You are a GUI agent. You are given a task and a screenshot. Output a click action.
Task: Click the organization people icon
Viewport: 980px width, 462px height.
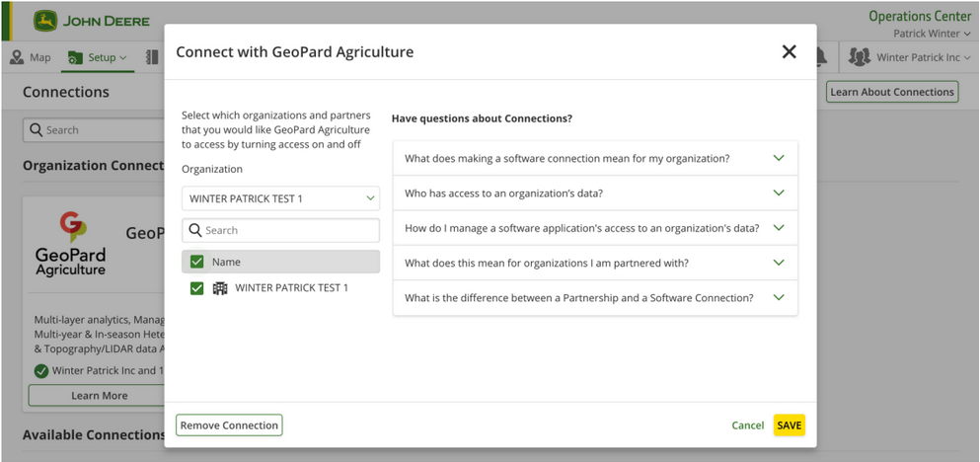point(860,57)
